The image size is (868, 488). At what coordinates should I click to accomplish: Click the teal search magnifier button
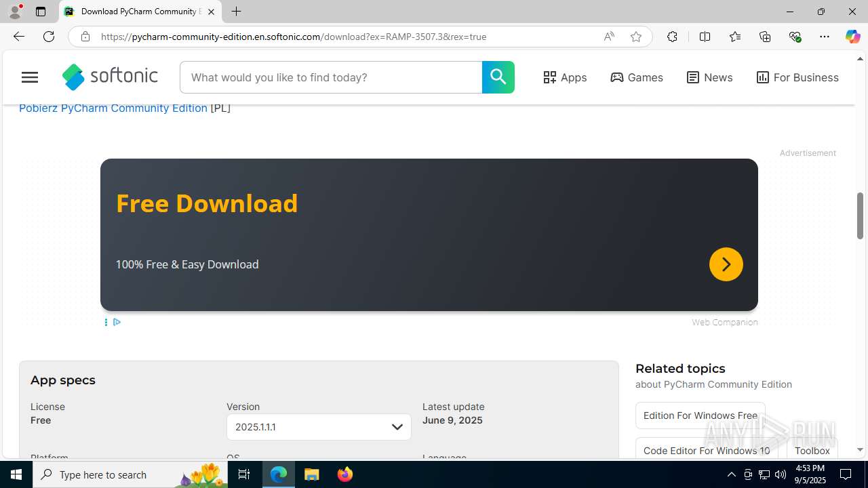498,77
